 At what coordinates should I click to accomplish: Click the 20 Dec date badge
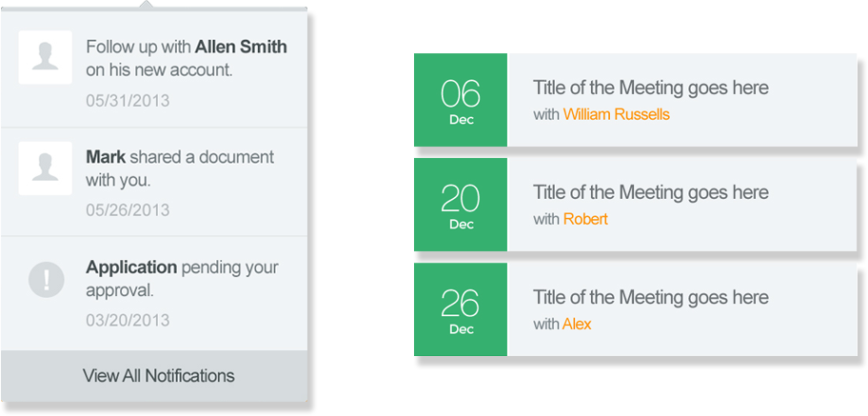(x=461, y=206)
